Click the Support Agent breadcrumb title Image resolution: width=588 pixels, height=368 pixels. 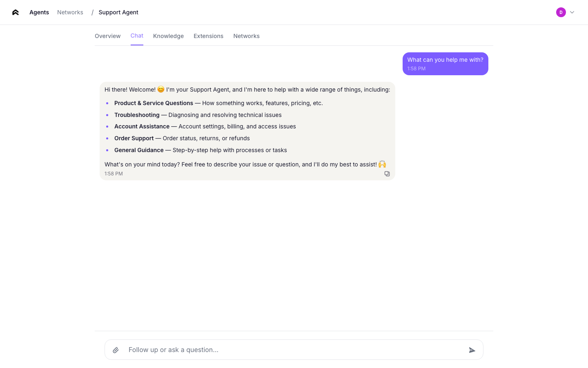118,12
